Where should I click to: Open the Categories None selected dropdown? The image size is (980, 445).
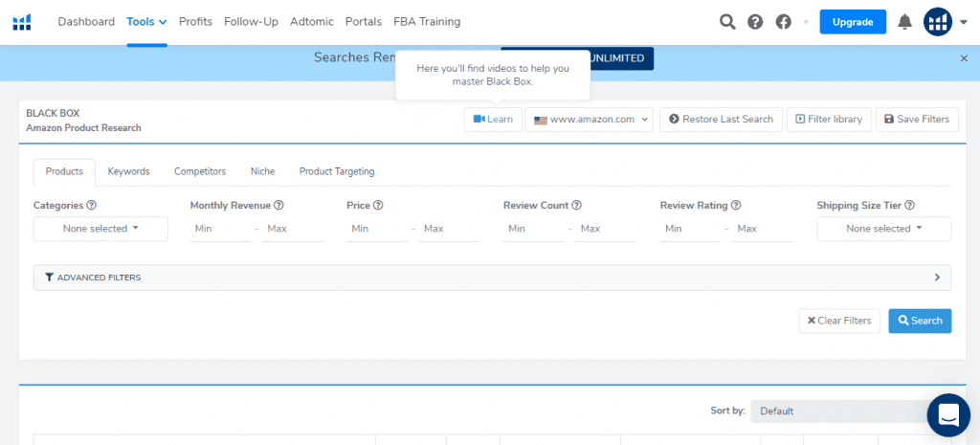pos(100,229)
